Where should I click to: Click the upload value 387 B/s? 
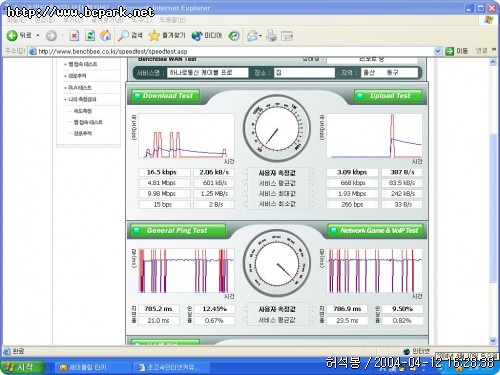[402, 172]
